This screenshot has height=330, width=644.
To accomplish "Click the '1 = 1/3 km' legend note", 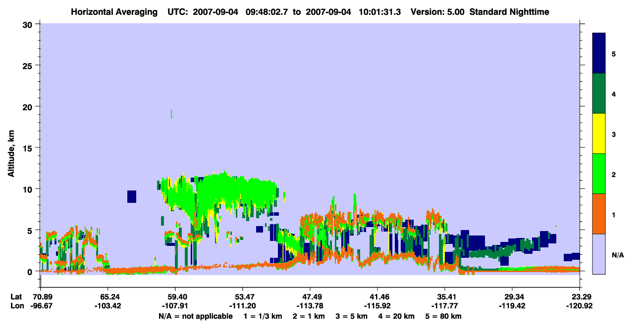I will (263, 316).
